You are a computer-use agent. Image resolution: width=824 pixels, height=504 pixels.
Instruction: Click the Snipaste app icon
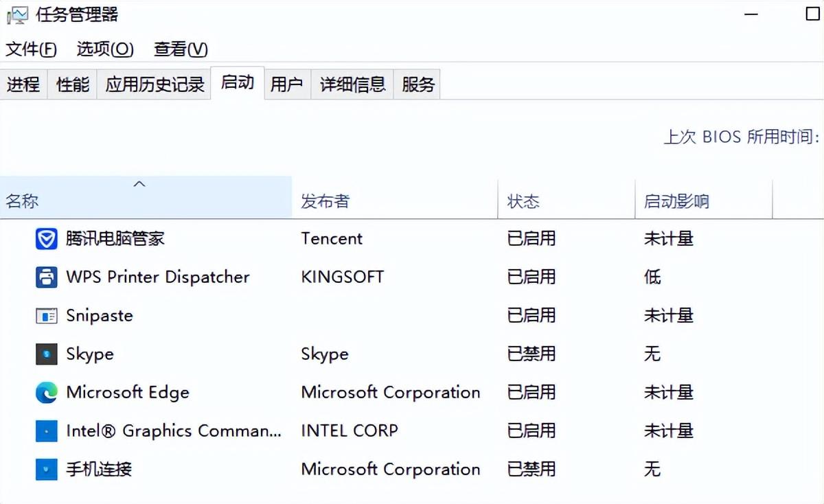pos(46,316)
